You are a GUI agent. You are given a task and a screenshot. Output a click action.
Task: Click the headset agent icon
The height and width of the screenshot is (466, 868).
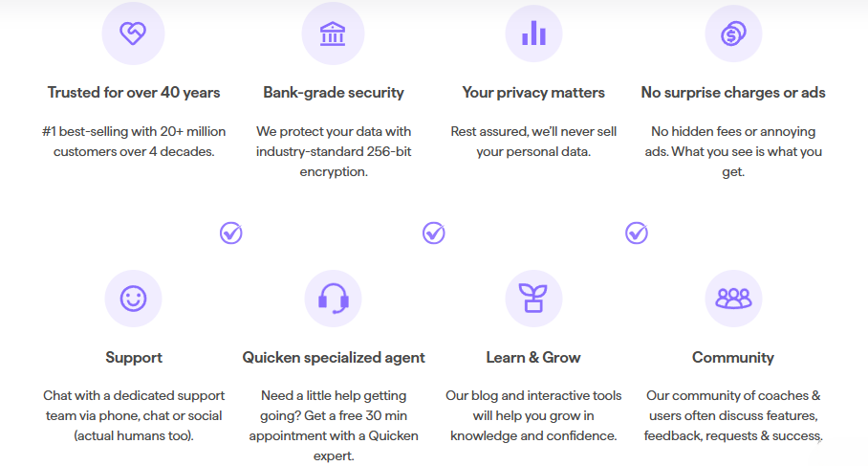click(x=333, y=299)
